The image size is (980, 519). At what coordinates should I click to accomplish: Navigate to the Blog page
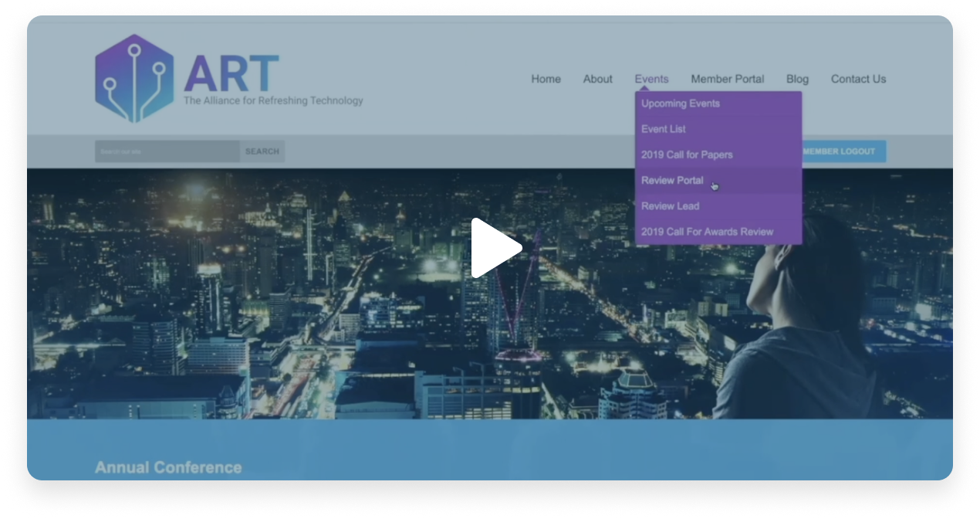(797, 79)
